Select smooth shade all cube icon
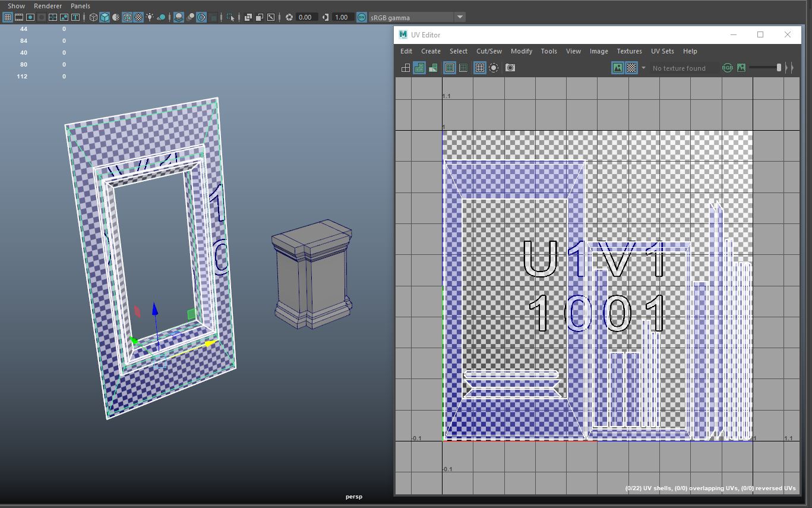 [x=105, y=17]
